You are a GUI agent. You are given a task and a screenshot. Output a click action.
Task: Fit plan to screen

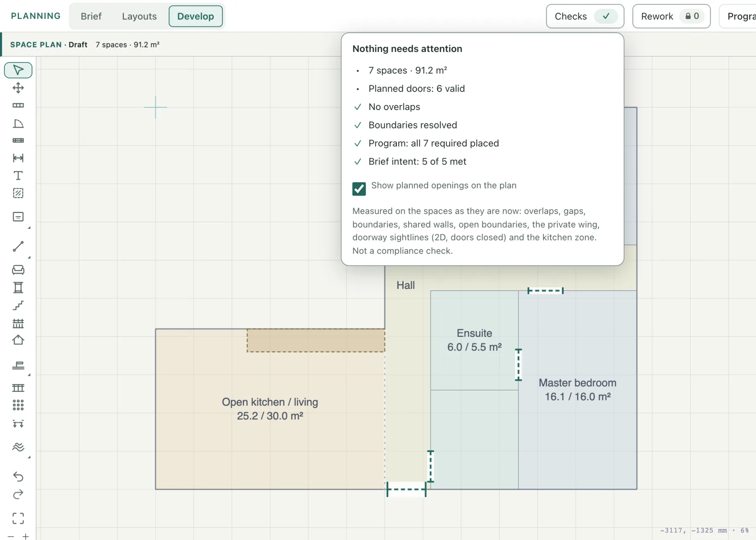pos(18,519)
